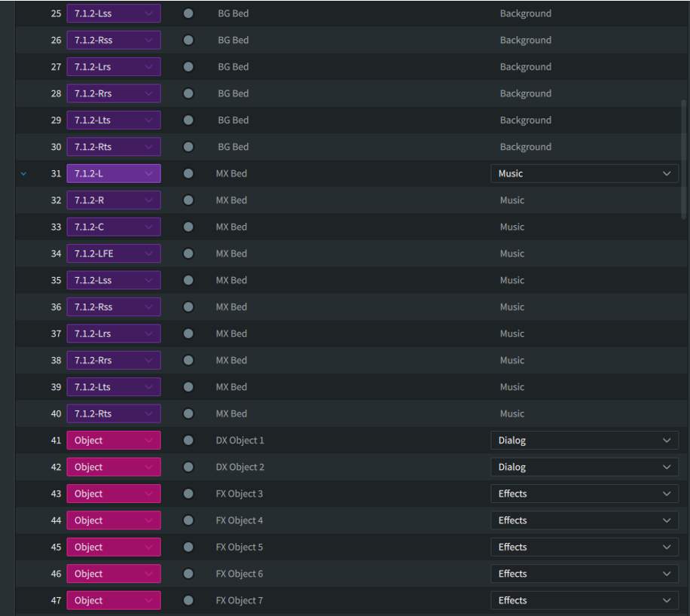This screenshot has width=690, height=616.
Task: Click the status indicator for FX Object 7
Action: coord(188,600)
